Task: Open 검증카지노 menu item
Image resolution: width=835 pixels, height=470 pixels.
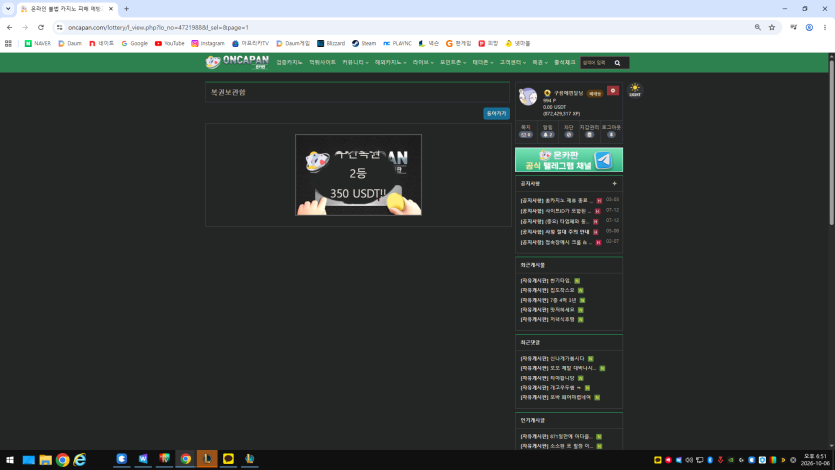Action: pyautogui.click(x=289, y=62)
